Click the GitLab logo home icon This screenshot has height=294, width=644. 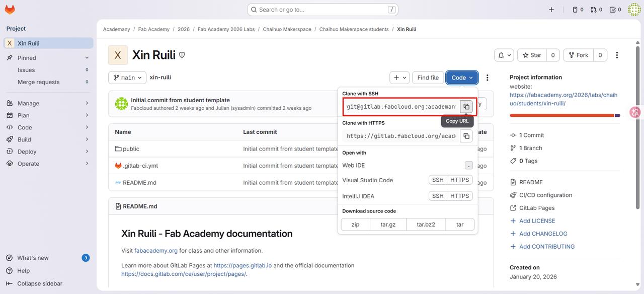(10, 10)
